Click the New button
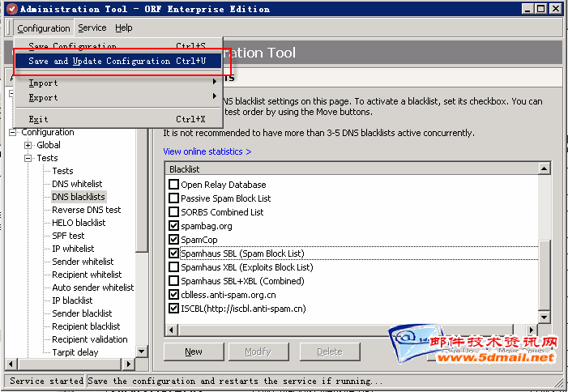This screenshot has height=392, width=568. coord(194,352)
